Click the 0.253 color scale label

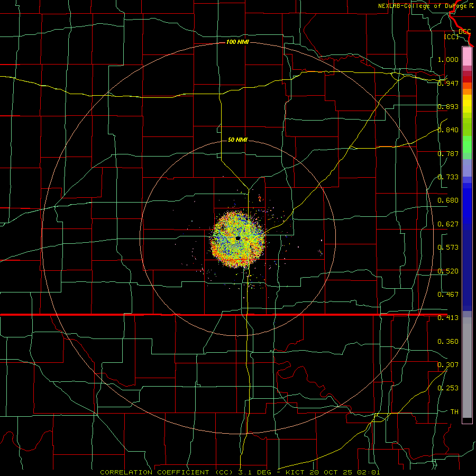coord(448,388)
